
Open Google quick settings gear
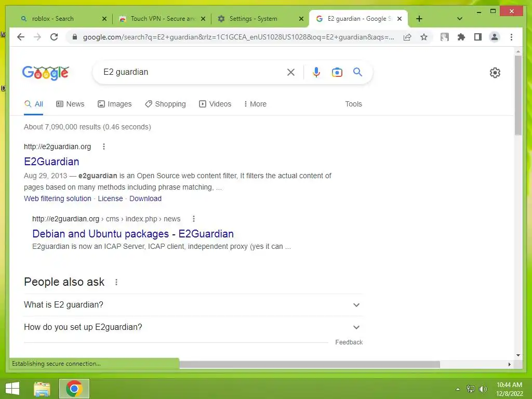[495, 72]
